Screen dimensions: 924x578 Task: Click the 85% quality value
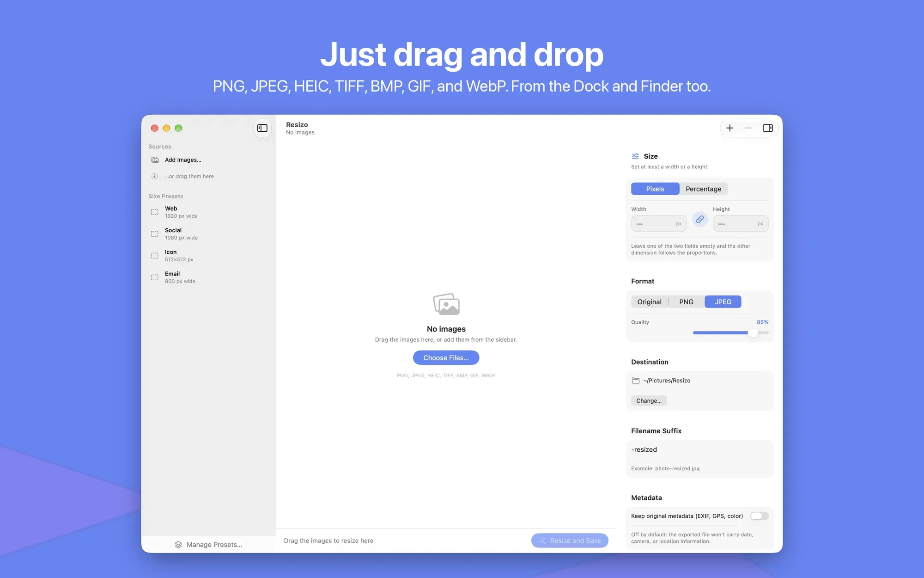point(762,322)
